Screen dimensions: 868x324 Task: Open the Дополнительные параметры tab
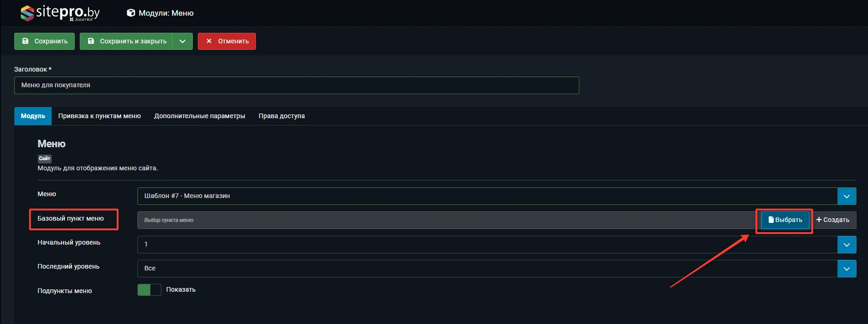(x=199, y=116)
